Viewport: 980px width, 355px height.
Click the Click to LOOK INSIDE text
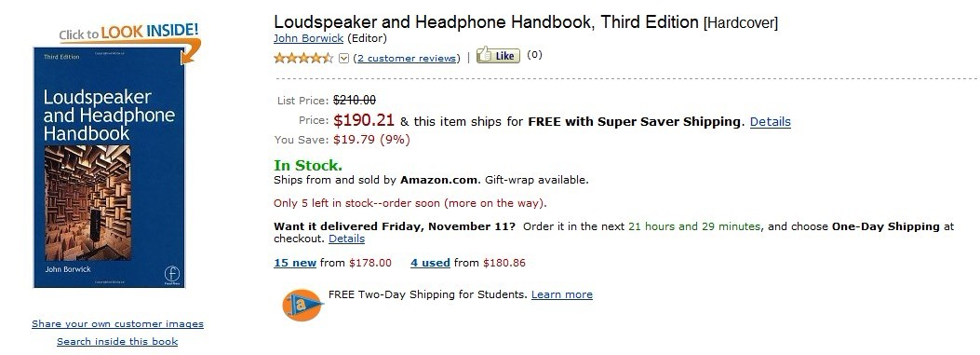coord(128,32)
